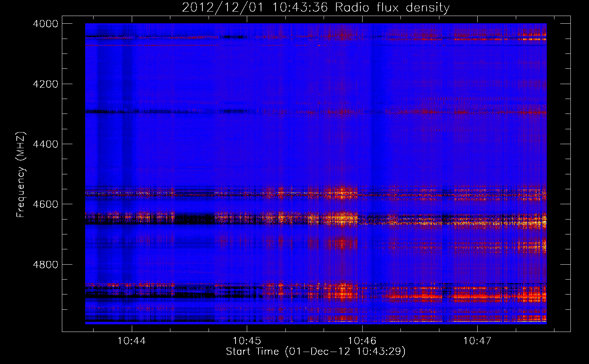Click the "Frequency (MHZ)" axis title
This screenshot has width=589, height=364.
pyautogui.click(x=21, y=175)
